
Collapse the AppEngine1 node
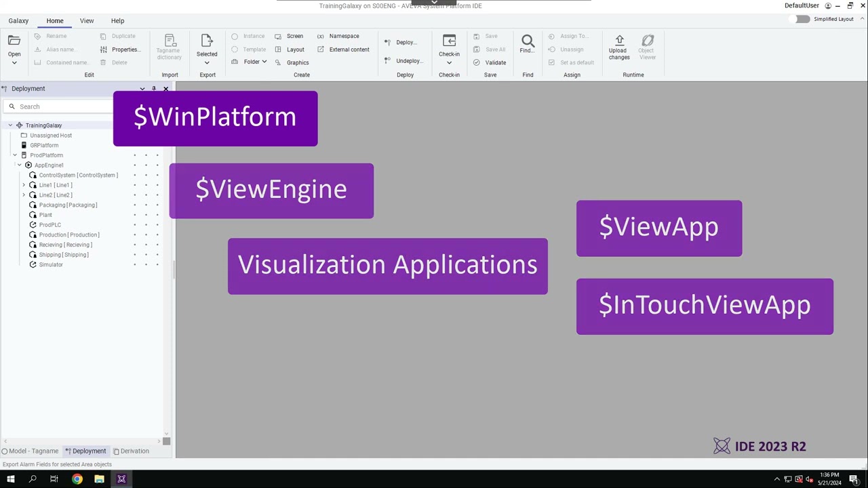click(20, 165)
